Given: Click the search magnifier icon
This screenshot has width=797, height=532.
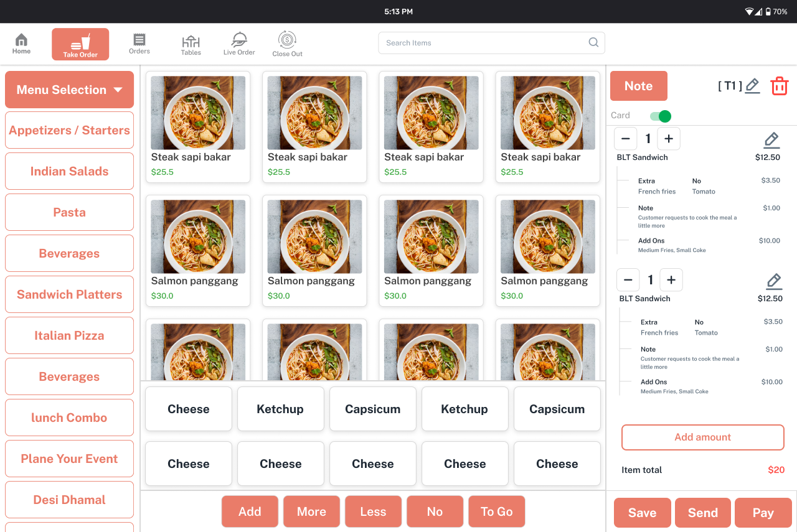Looking at the screenshot, I should [593, 43].
